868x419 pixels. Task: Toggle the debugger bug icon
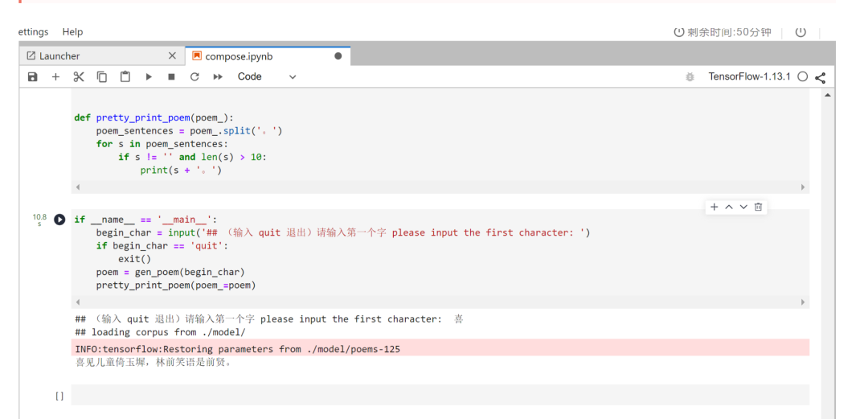pyautogui.click(x=690, y=77)
